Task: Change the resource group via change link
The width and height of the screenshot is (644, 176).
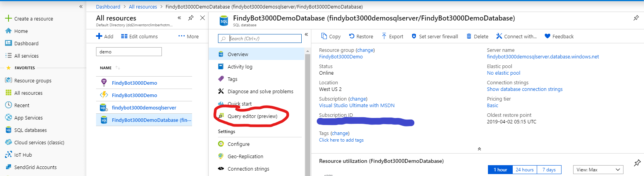Action: (365, 50)
